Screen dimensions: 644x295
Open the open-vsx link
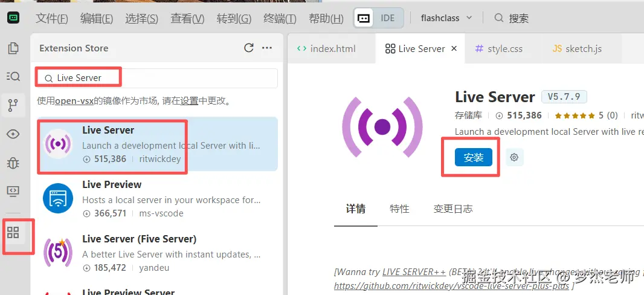coord(74,101)
